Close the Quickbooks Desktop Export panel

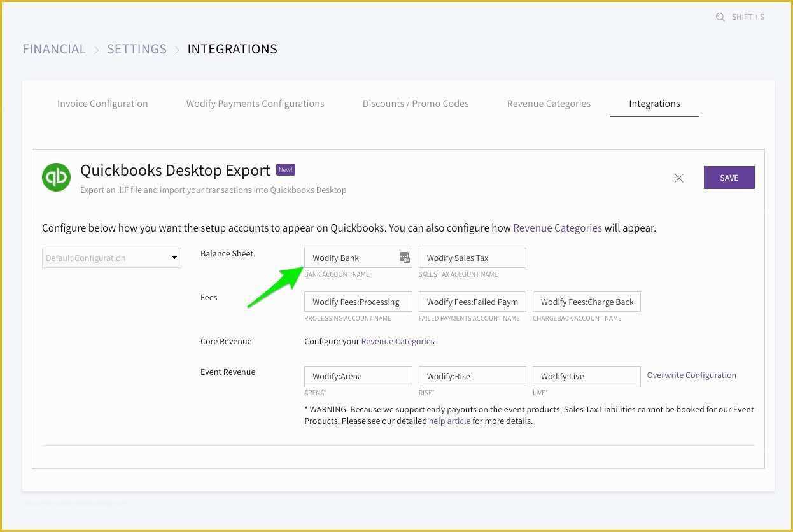coord(679,178)
